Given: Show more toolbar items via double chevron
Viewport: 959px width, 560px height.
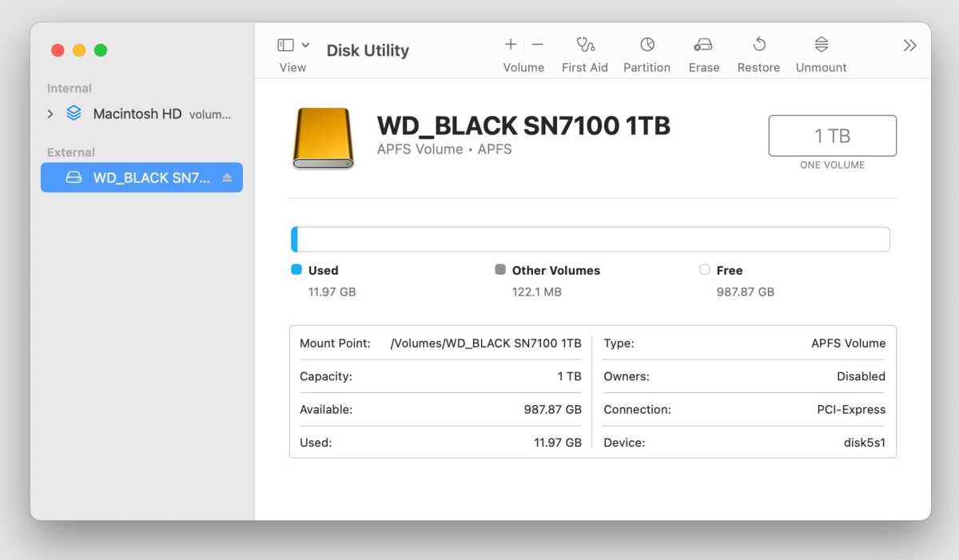Looking at the screenshot, I should click(x=909, y=46).
